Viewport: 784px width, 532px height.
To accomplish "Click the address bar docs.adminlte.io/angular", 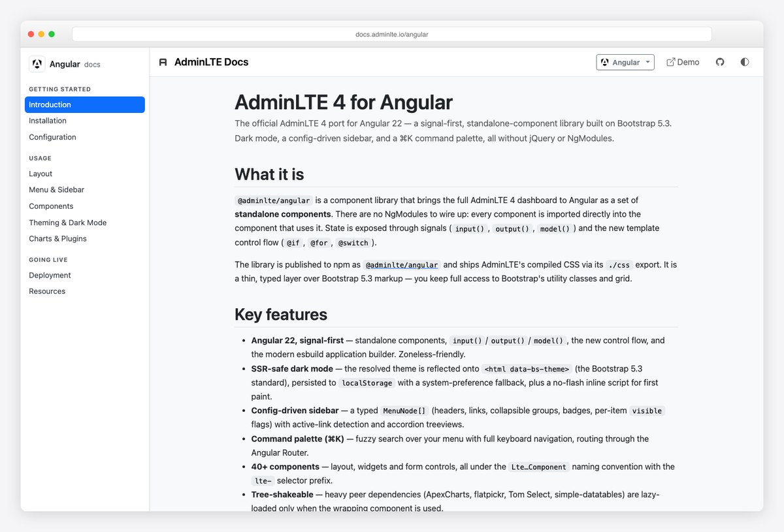I will tap(392, 35).
